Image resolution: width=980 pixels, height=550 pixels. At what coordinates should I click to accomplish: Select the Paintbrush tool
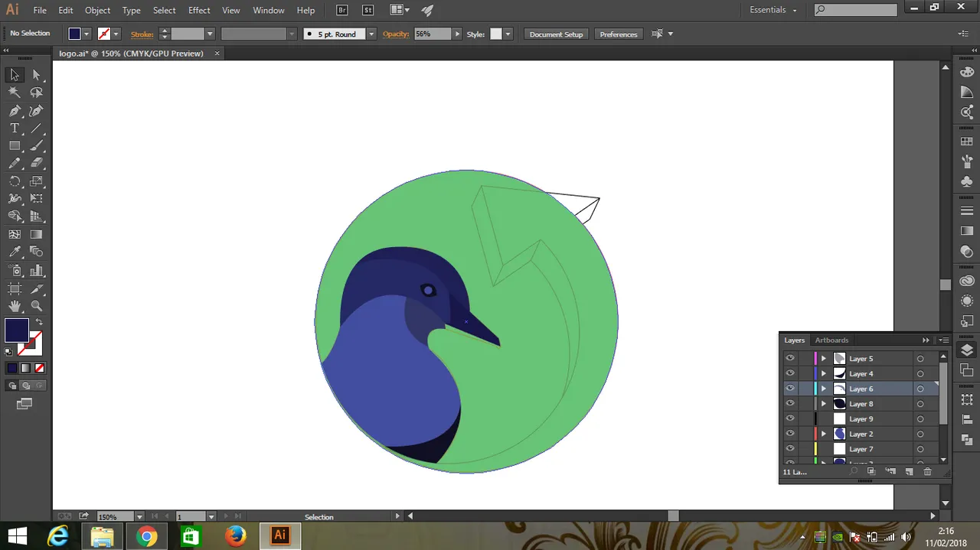pyautogui.click(x=36, y=146)
